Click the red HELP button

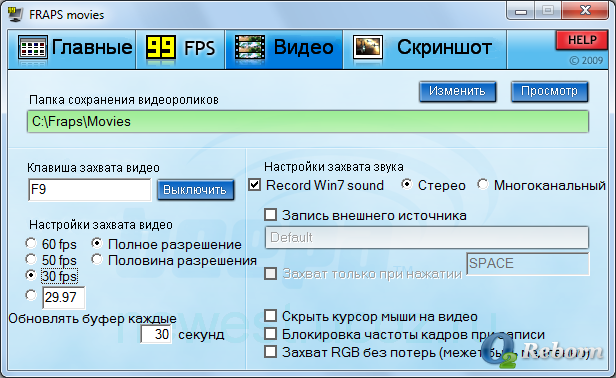(582, 40)
